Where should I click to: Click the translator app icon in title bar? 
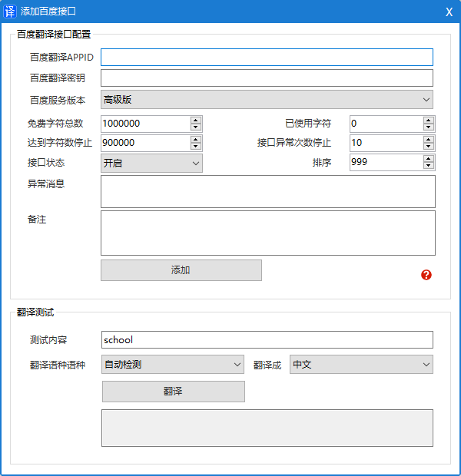click(10, 12)
